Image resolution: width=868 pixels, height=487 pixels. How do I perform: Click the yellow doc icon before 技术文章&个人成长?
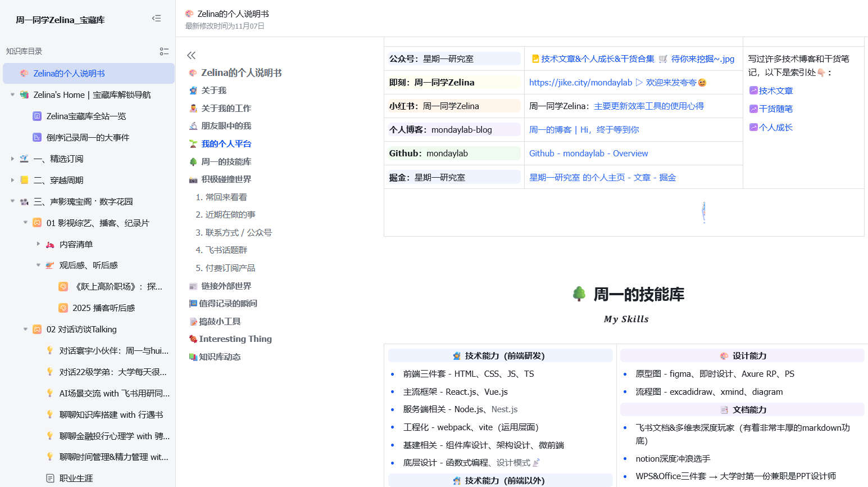tap(535, 58)
